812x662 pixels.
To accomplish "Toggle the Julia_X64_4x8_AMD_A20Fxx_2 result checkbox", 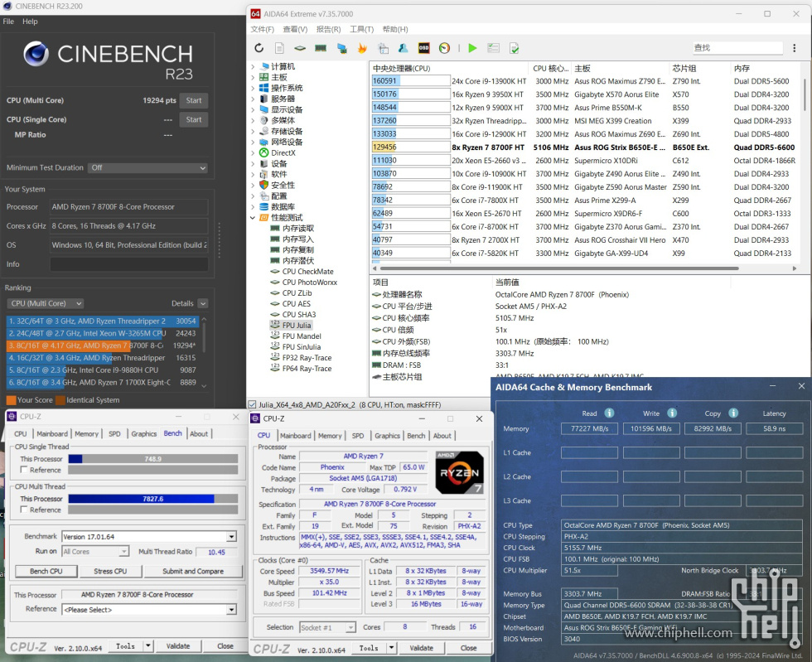I will pyautogui.click(x=252, y=404).
